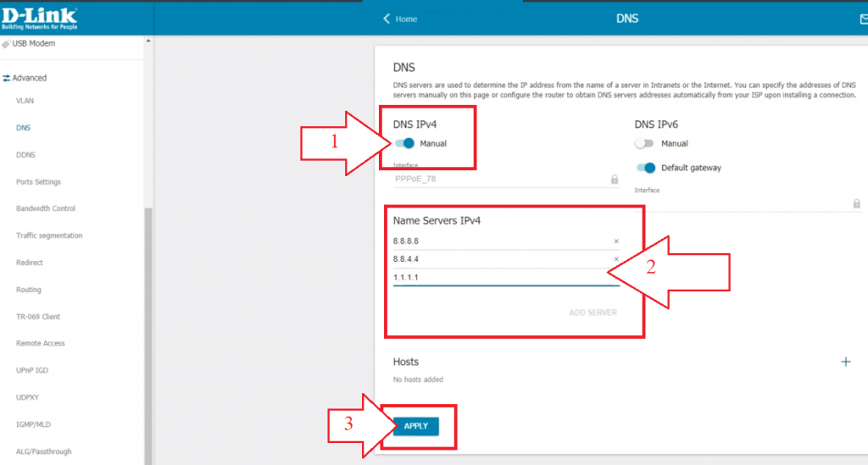
Task: Remove the 8.8.8.8 name server entry
Action: point(616,241)
